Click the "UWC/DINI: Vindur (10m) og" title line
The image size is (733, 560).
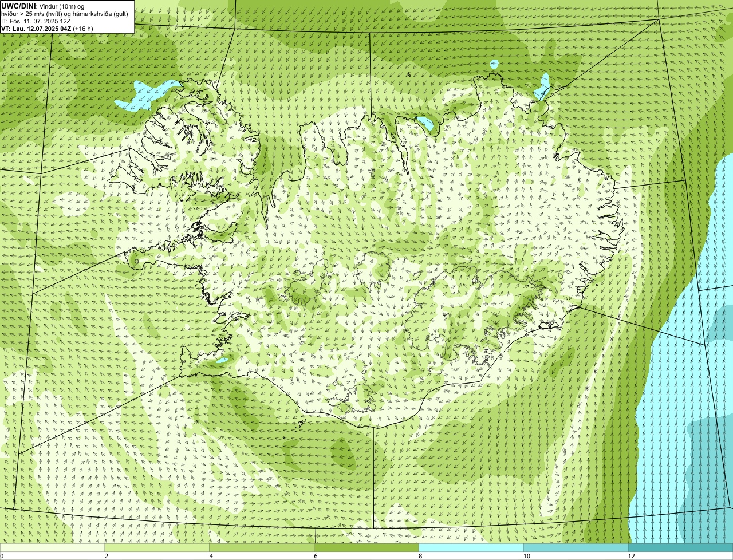(x=43, y=6)
